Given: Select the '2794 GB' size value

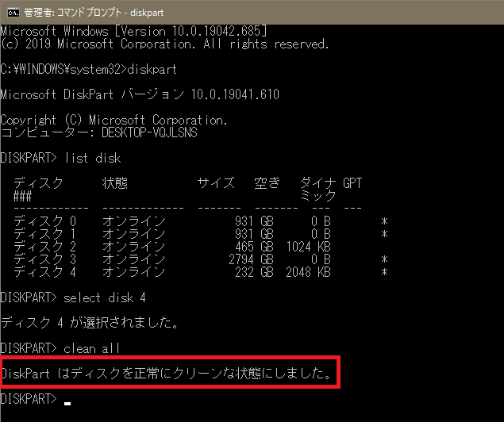Looking at the screenshot, I should [x=251, y=259].
